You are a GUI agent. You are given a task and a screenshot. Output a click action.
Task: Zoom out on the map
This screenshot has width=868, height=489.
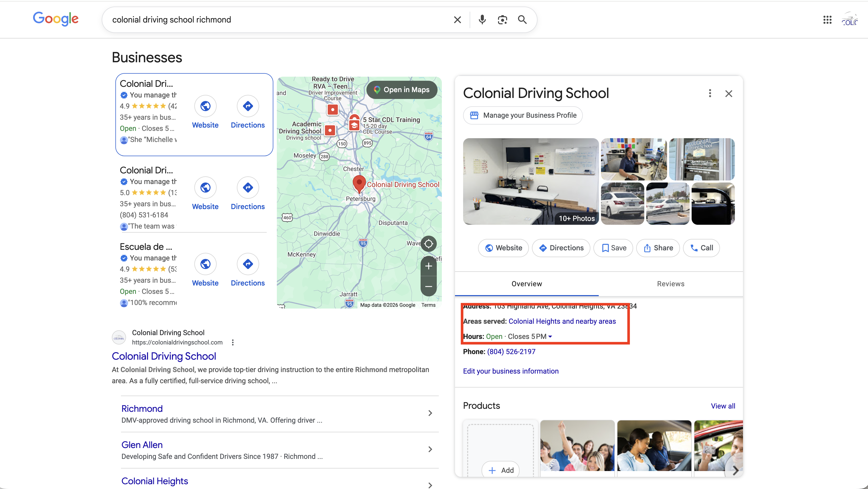click(428, 287)
